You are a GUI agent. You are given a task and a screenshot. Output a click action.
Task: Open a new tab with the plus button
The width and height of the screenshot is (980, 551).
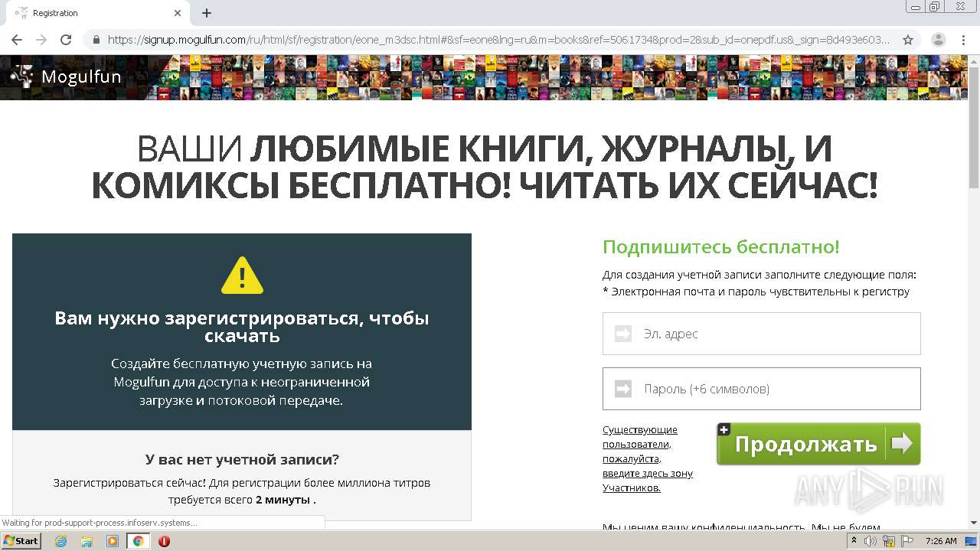coord(207,13)
